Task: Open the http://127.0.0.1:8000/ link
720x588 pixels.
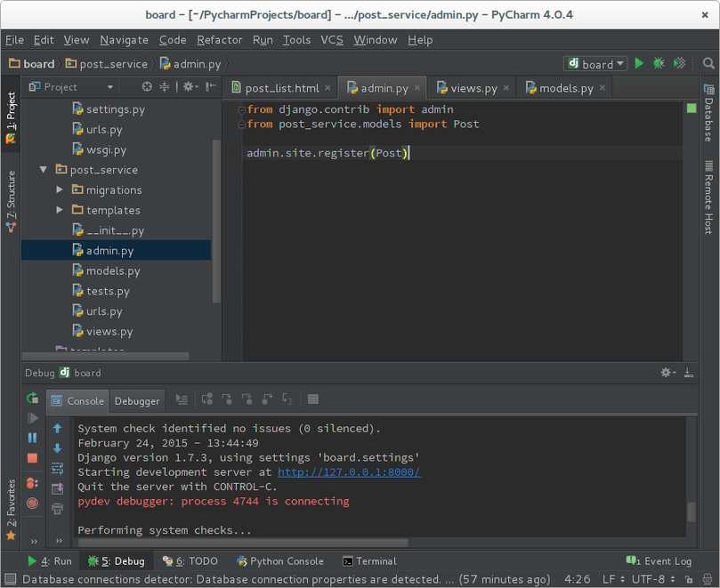Action: [x=349, y=471]
